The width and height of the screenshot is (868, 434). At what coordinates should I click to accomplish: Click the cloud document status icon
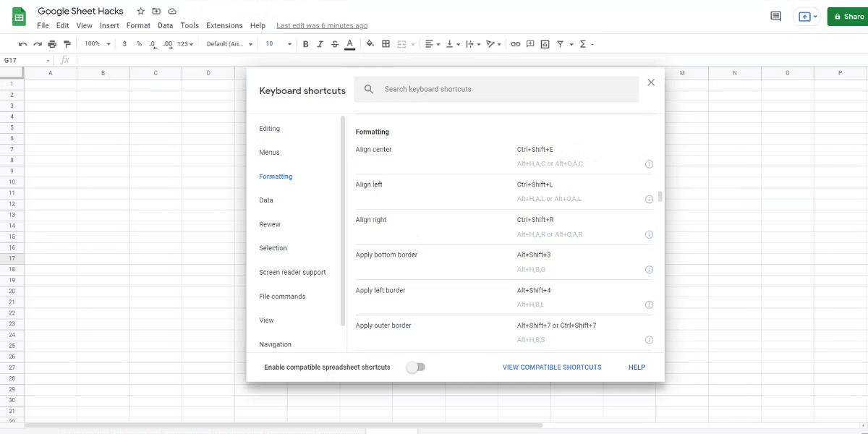coord(172,12)
